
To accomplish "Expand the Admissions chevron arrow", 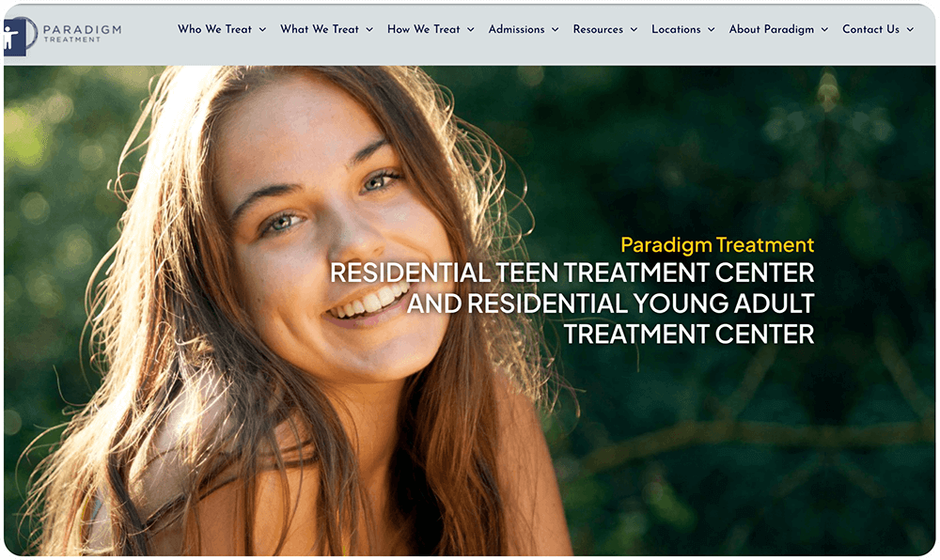I will click(556, 29).
